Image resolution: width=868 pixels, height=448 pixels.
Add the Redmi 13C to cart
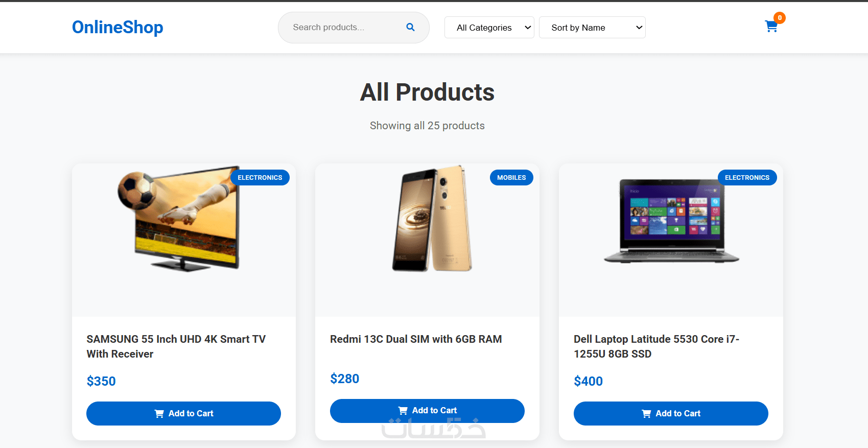coord(427,411)
